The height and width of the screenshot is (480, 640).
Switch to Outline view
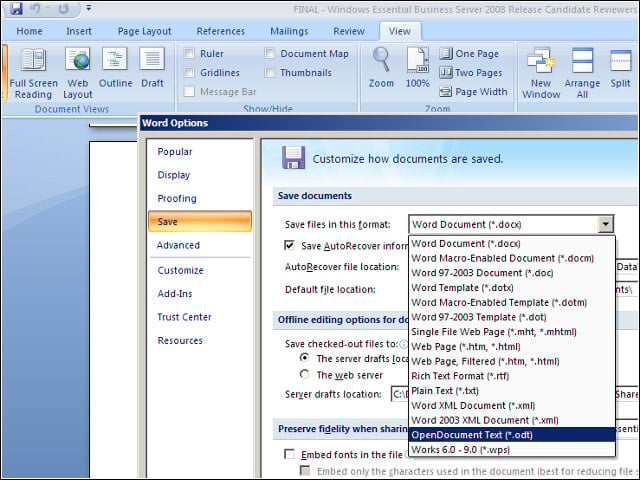pos(116,68)
